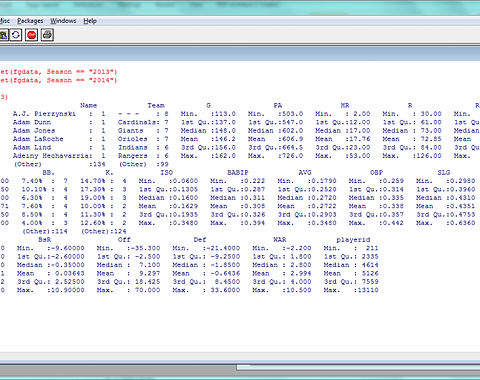Click the playerid Median value 4614
Image resolution: width=480 pixels, height=380 pixels.
(x=370, y=265)
